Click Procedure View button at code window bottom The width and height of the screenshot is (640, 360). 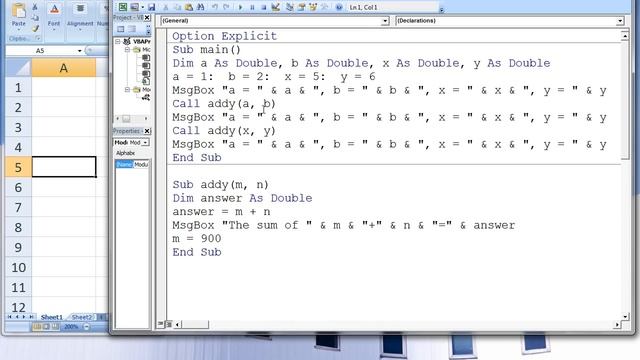[x=160, y=324]
